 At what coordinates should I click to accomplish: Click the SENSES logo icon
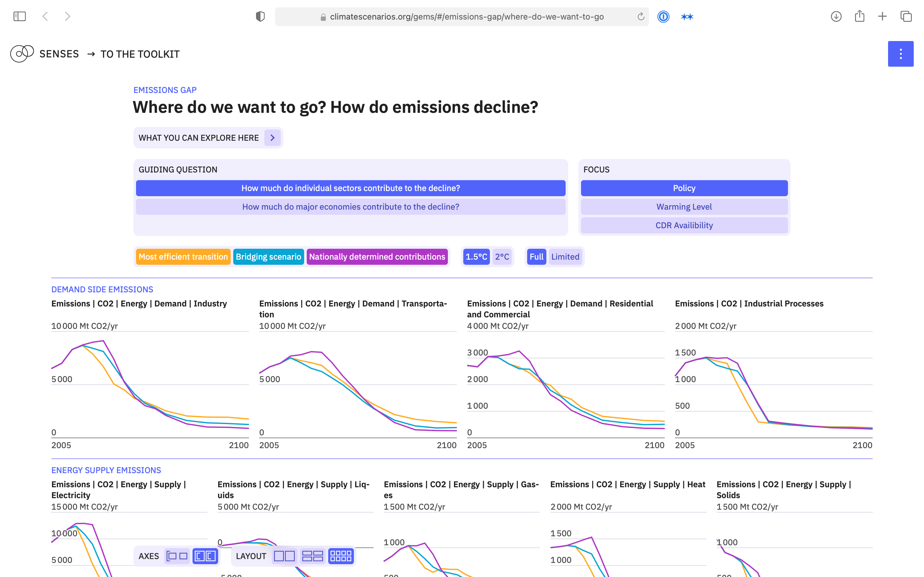click(22, 54)
